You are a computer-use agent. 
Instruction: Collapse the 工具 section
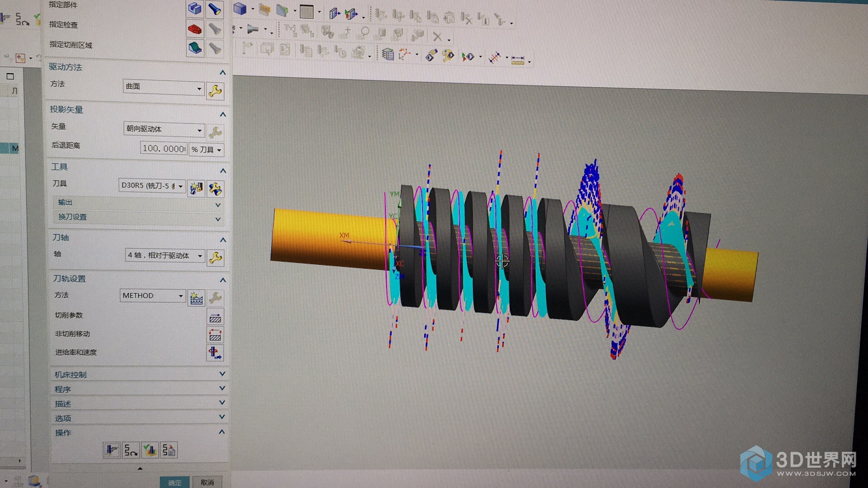coord(223,170)
